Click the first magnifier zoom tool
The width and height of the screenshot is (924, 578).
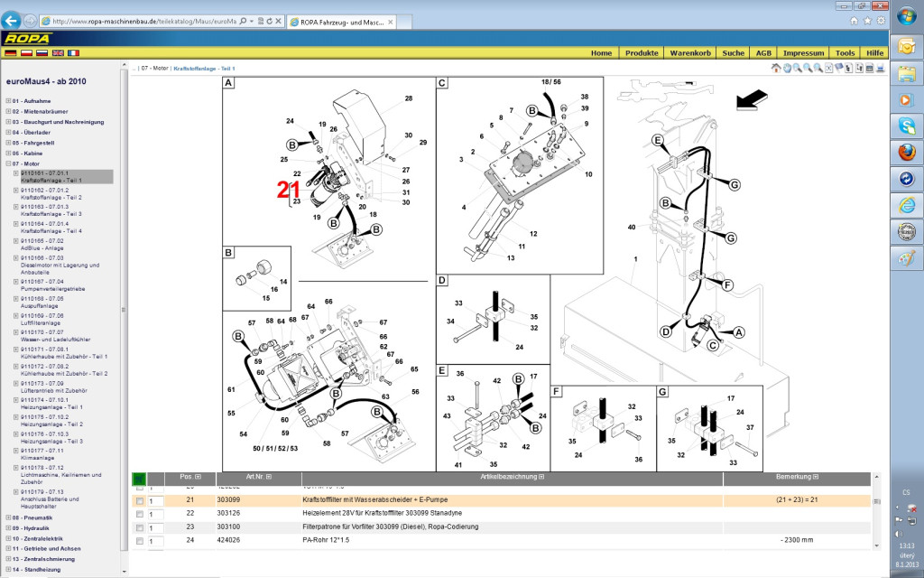[x=798, y=69]
